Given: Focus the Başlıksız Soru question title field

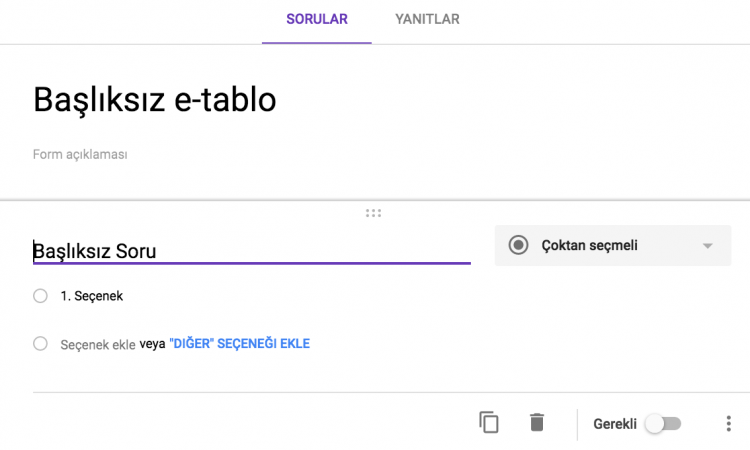Looking at the screenshot, I should 252,251.
